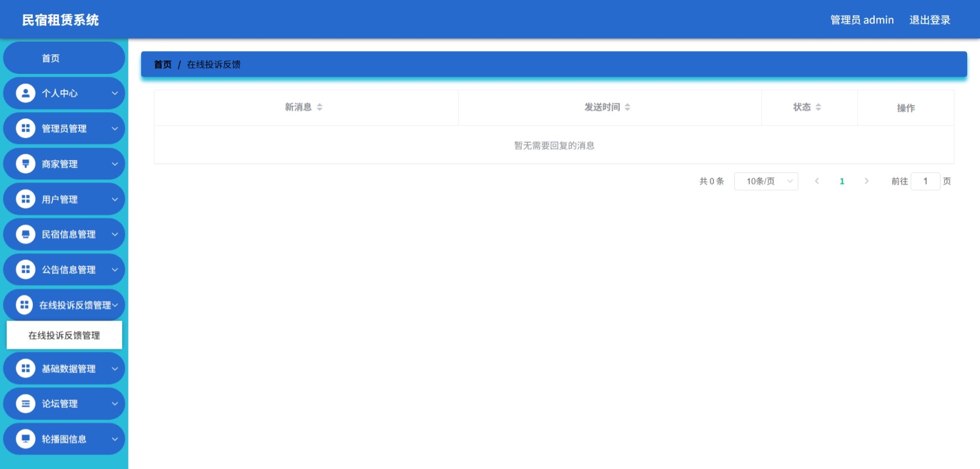Screen dimensions: 980x469
Task: Click the 操作 column header
Action: point(906,108)
